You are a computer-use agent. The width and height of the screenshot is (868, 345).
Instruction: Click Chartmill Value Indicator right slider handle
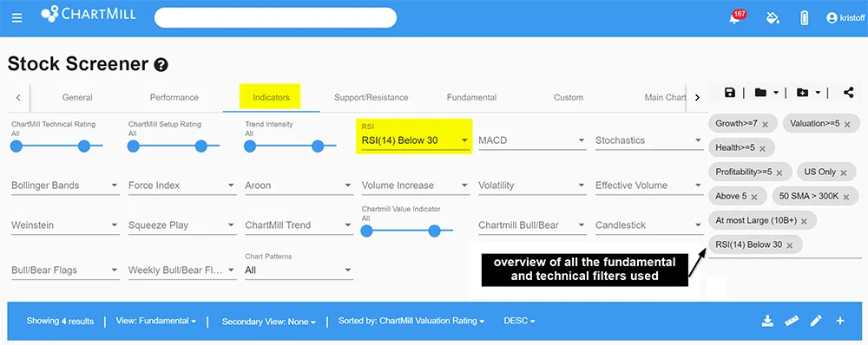(x=435, y=231)
